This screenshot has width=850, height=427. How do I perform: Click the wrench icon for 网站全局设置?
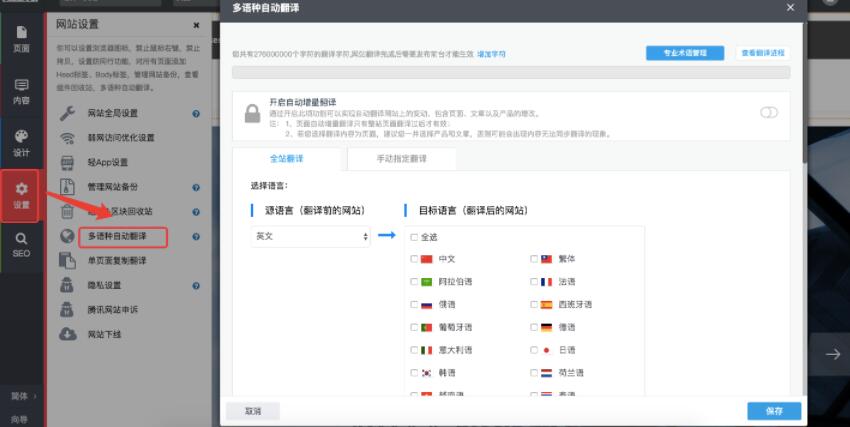(68, 113)
